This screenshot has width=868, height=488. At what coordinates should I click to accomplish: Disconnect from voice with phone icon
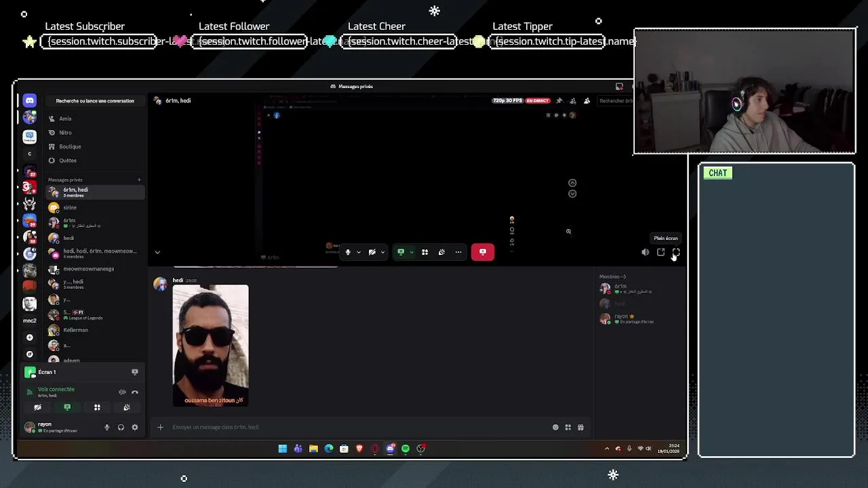[x=135, y=392]
